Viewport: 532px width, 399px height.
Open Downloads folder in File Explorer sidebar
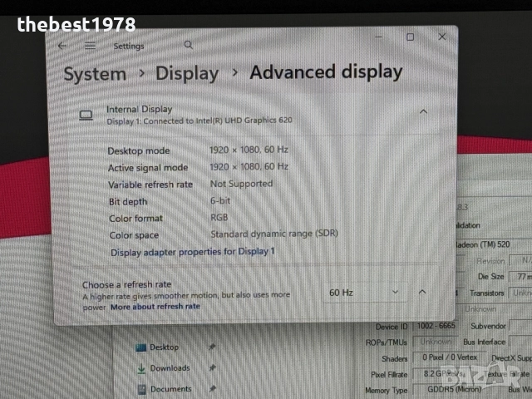170,368
